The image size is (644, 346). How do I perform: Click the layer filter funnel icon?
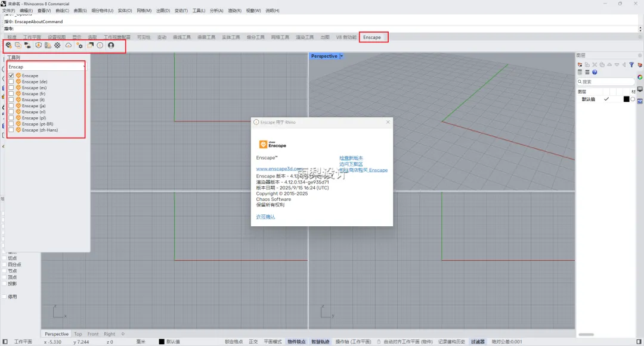tap(631, 65)
